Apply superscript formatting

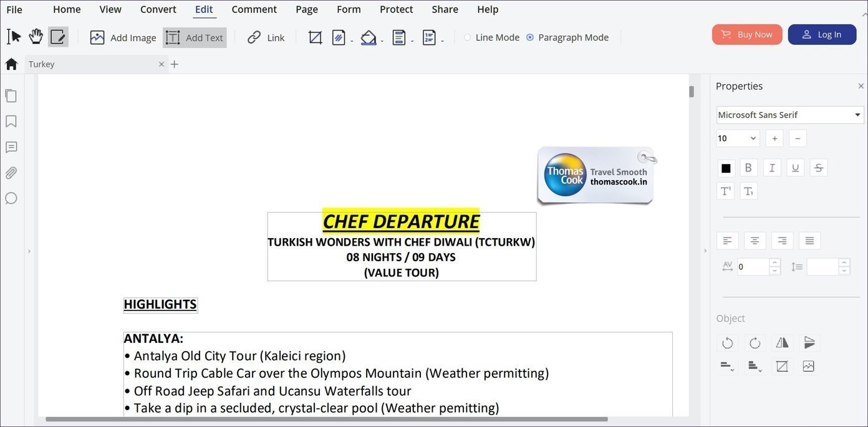pyautogui.click(x=726, y=191)
